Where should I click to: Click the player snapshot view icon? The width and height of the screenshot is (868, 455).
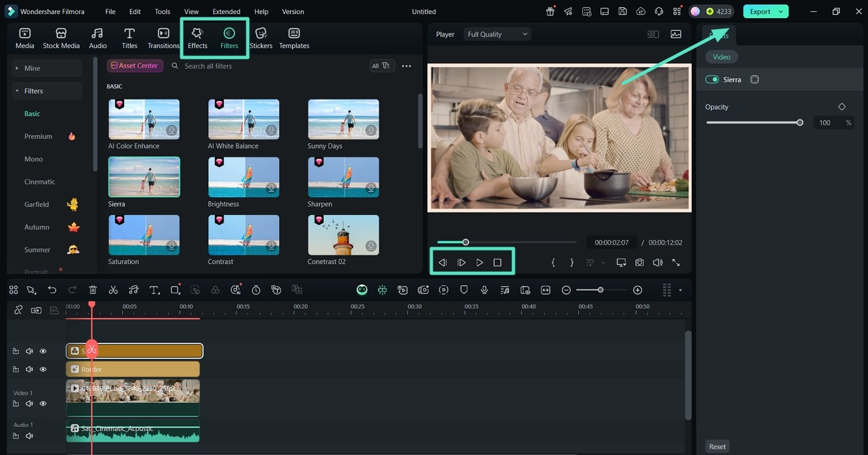(x=676, y=34)
